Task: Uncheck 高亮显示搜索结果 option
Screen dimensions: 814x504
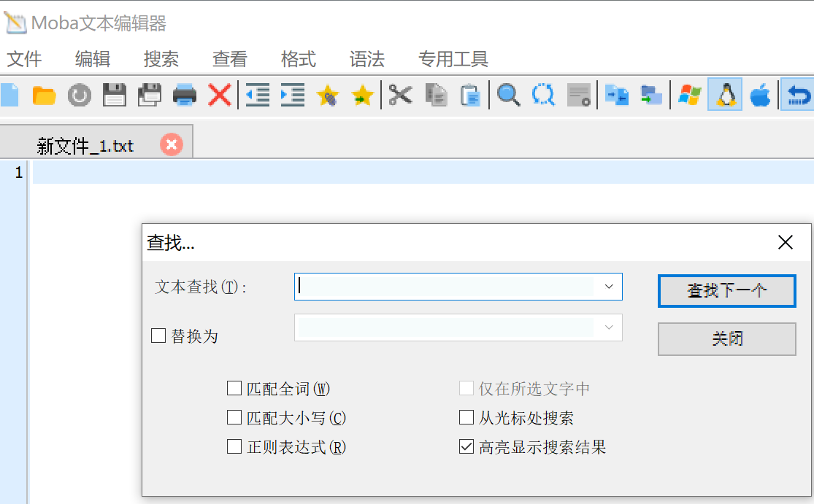Action: (466, 446)
